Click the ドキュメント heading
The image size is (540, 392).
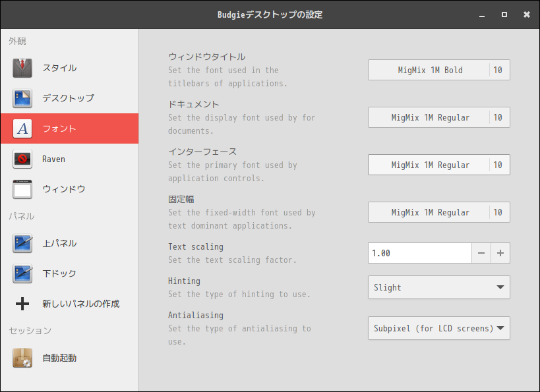point(194,104)
